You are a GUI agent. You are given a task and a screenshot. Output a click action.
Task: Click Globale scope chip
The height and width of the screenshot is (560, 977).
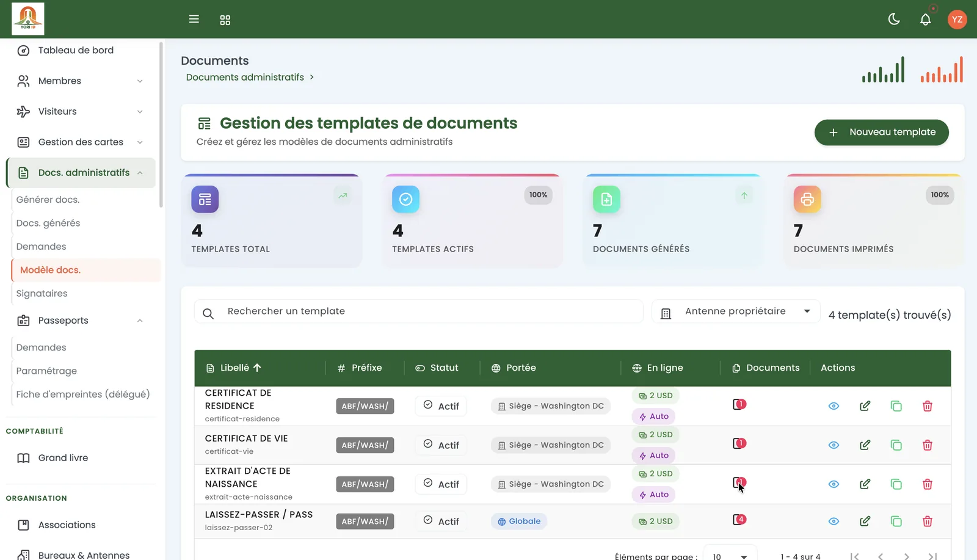click(x=519, y=522)
